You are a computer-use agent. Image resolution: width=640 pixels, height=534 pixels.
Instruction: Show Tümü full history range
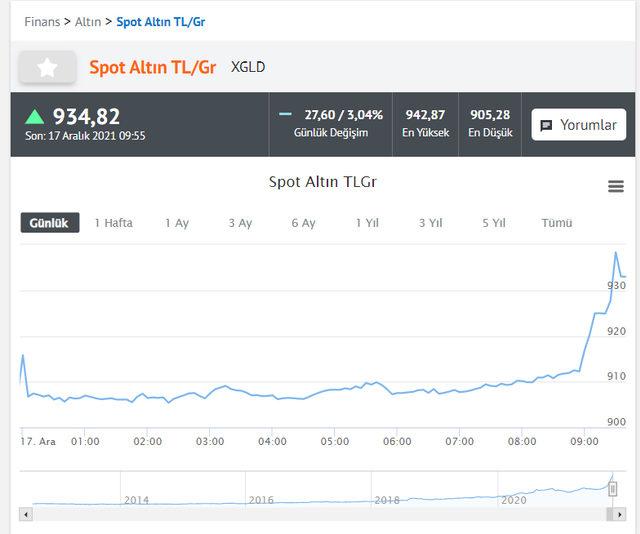(557, 223)
